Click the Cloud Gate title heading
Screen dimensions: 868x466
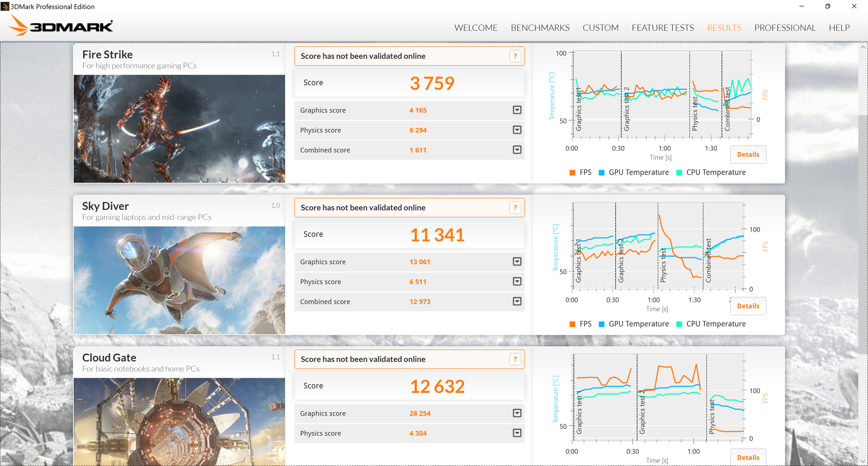click(x=109, y=358)
